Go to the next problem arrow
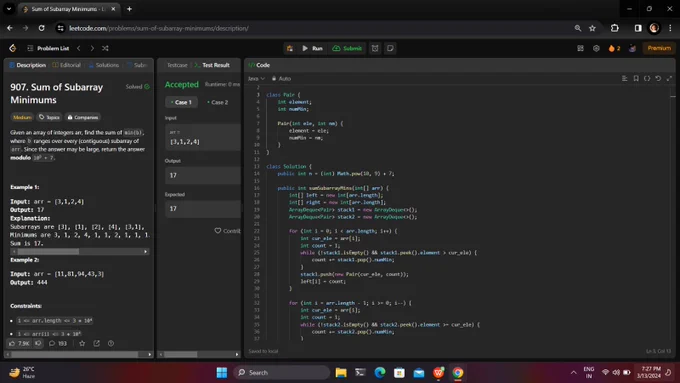Viewport: 680px width, 383px height. tap(92, 48)
